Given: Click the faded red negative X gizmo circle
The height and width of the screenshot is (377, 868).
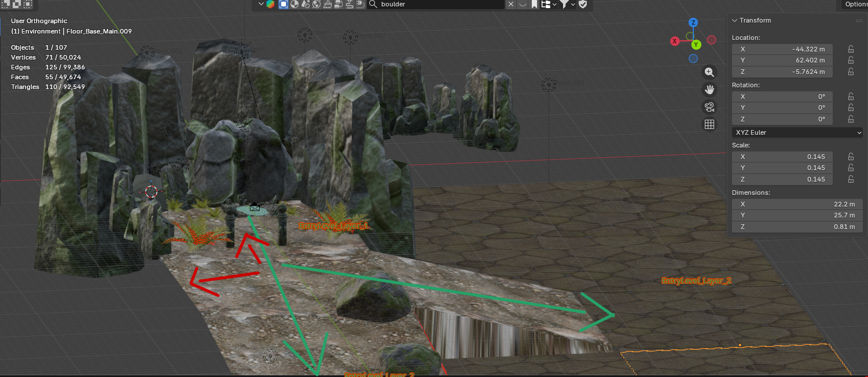Looking at the screenshot, I should pyautogui.click(x=712, y=40).
